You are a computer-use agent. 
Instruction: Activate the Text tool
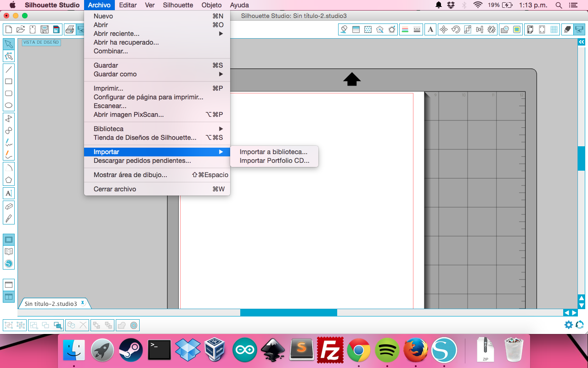(8, 193)
